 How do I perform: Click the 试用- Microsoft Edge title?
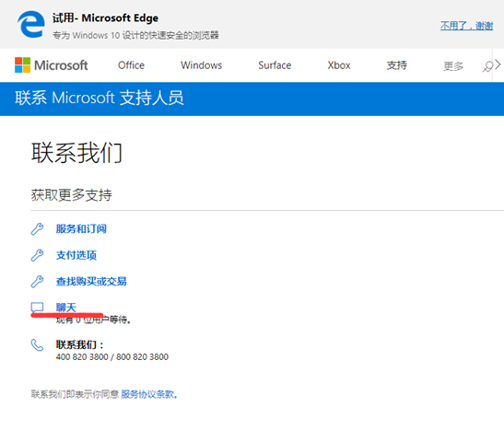105,18
